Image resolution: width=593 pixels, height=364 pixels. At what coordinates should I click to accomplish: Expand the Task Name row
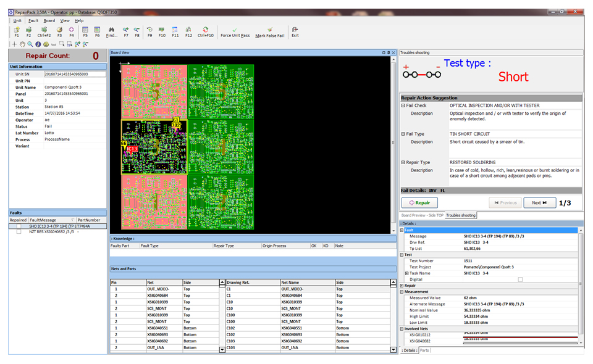406,273
